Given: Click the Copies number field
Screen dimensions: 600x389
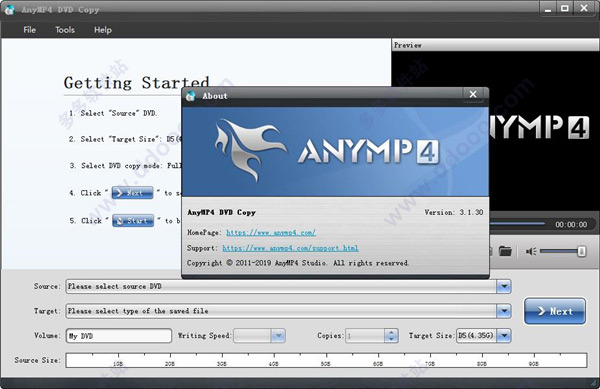Looking at the screenshot, I should [365, 336].
